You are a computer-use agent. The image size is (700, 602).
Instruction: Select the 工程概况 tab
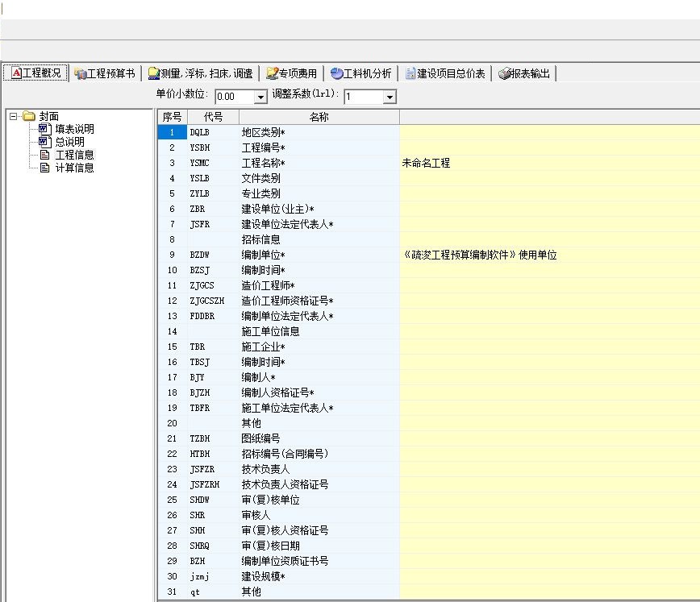pyautogui.click(x=35, y=73)
